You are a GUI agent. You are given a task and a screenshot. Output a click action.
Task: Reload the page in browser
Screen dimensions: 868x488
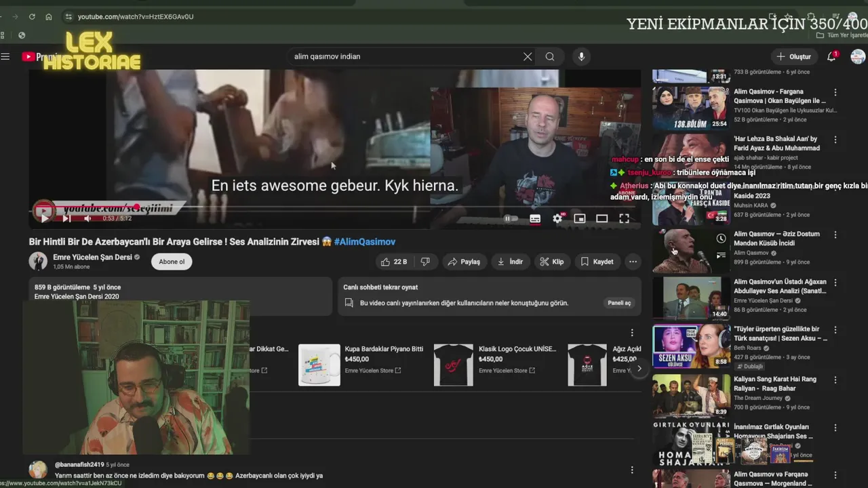tap(32, 16)
